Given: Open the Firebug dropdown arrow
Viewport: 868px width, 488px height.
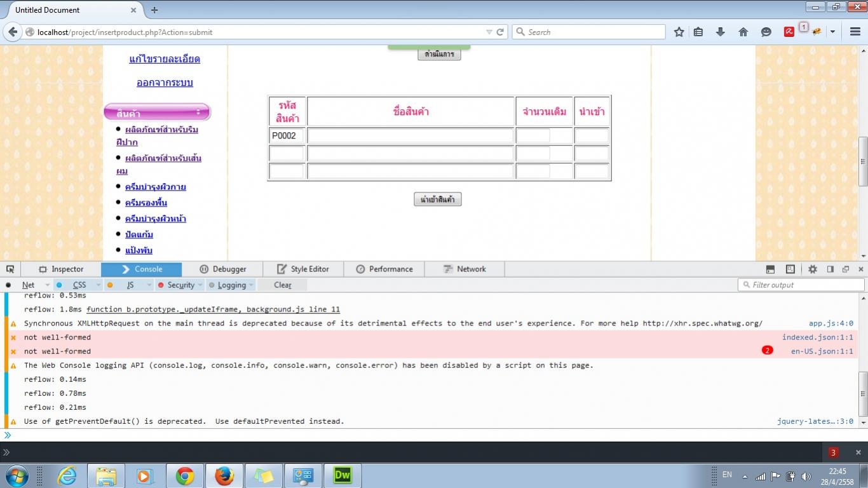Looking at the screenshot, I should (832, 32).
